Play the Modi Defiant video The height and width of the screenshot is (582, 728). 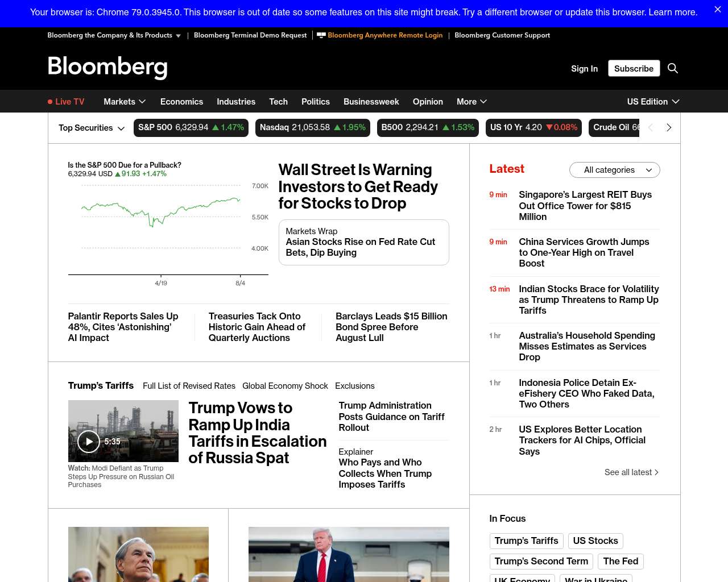89,442
